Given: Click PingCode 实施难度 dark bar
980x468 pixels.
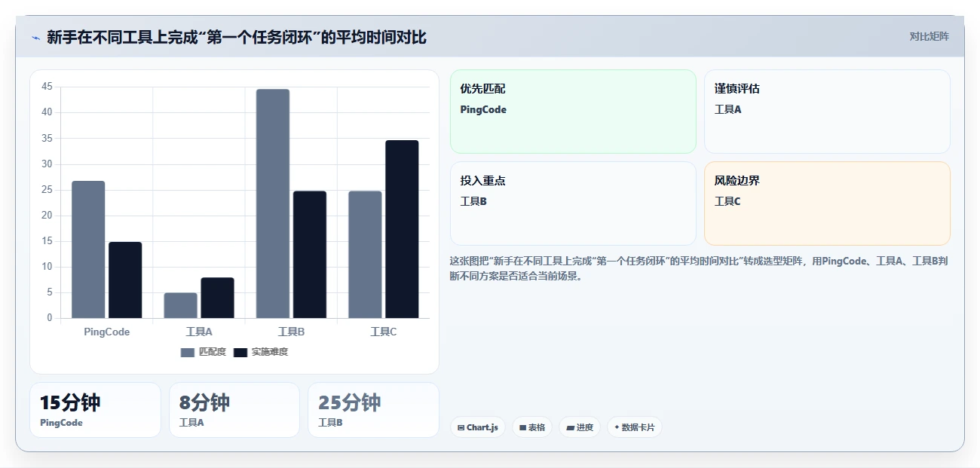Looking at the screenshot, I should pyautogui.click(x=125, y=280).
